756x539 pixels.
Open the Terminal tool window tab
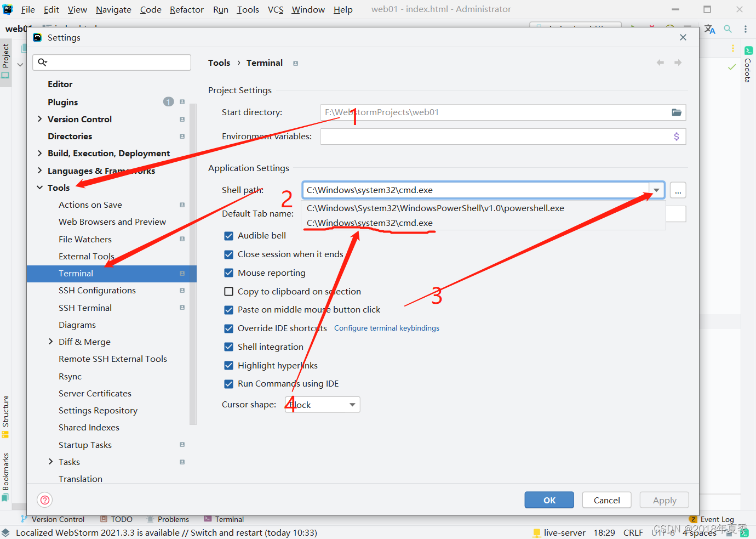click(x=224, y=519)
